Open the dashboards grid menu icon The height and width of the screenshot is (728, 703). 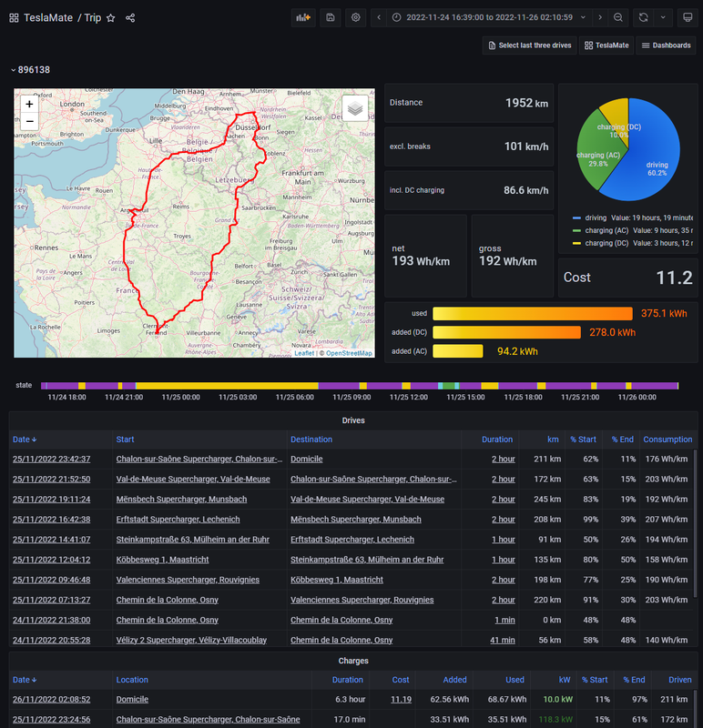pos(14,17)
